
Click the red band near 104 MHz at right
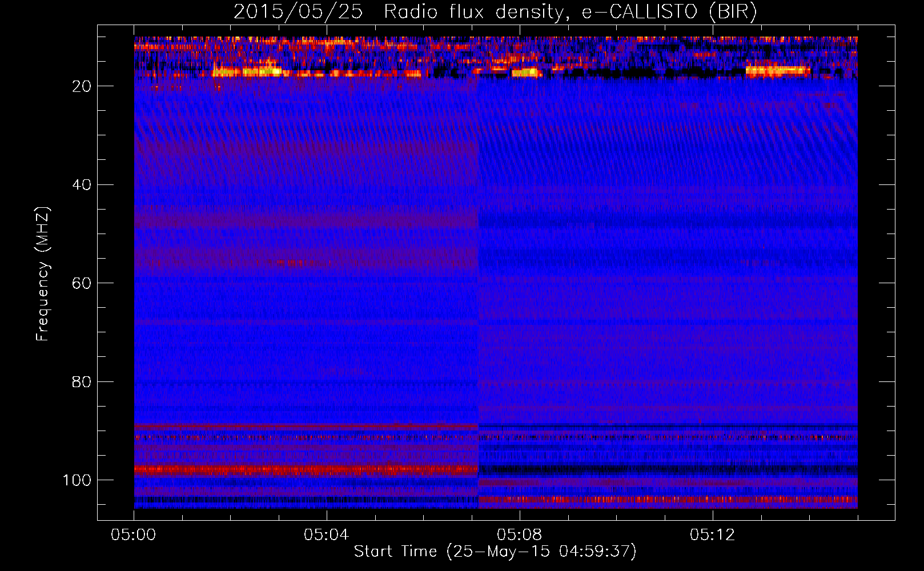(x=668, y=500)
